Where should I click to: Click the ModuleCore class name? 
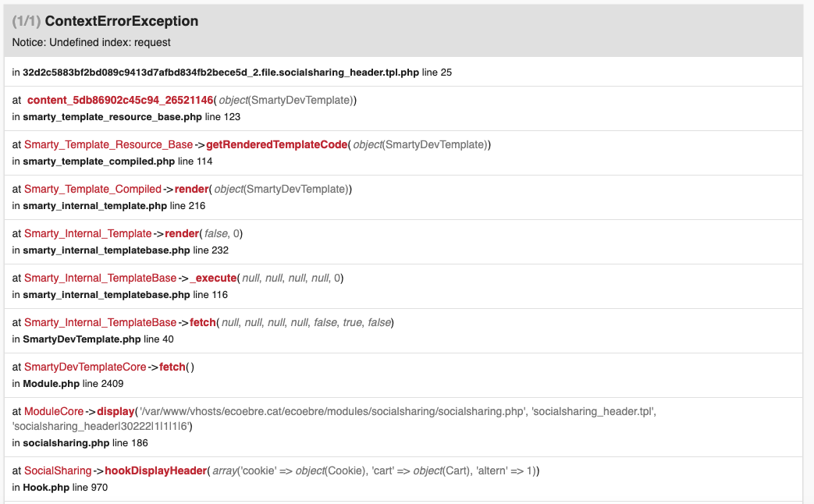(54, 411)
